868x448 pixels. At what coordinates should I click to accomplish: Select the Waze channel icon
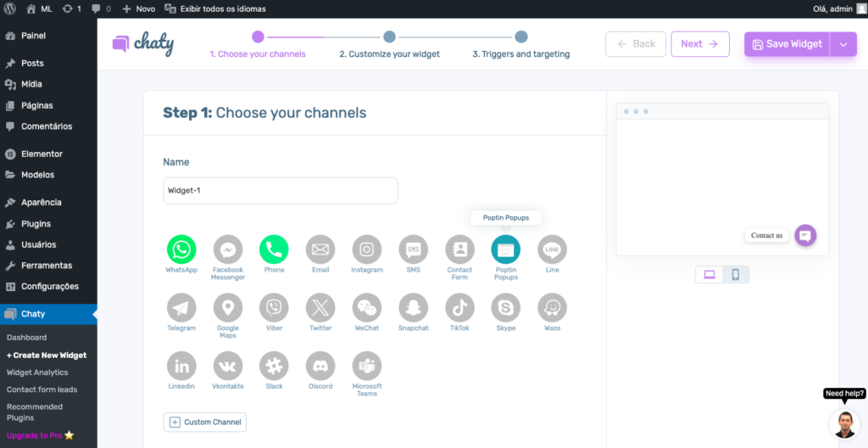(553, 308)
